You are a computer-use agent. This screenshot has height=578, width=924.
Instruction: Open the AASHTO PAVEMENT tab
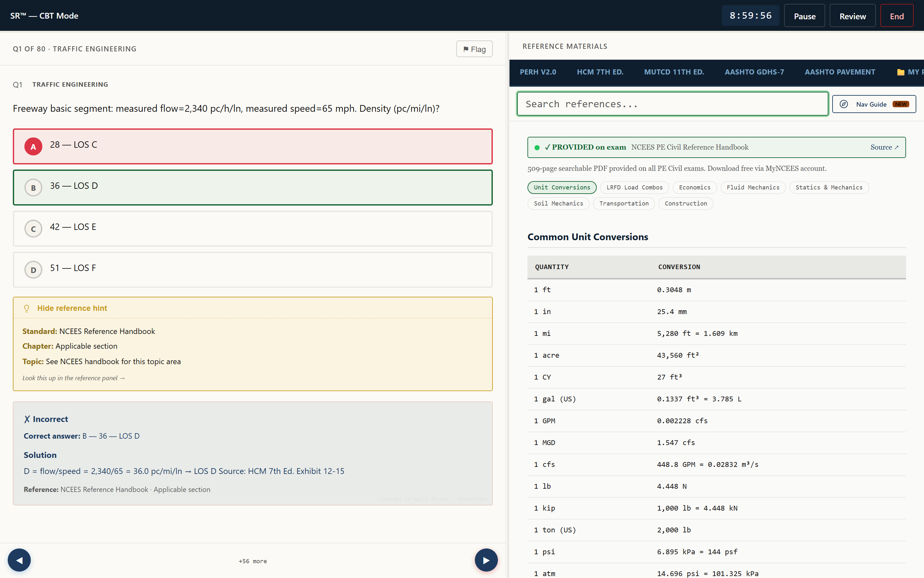click(x=840, y=72)
